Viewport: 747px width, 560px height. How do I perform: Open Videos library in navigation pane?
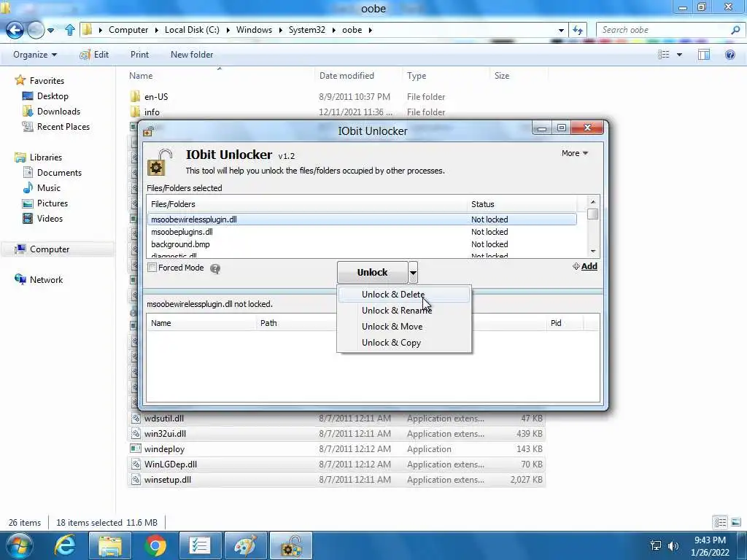[x=50, y=218]
